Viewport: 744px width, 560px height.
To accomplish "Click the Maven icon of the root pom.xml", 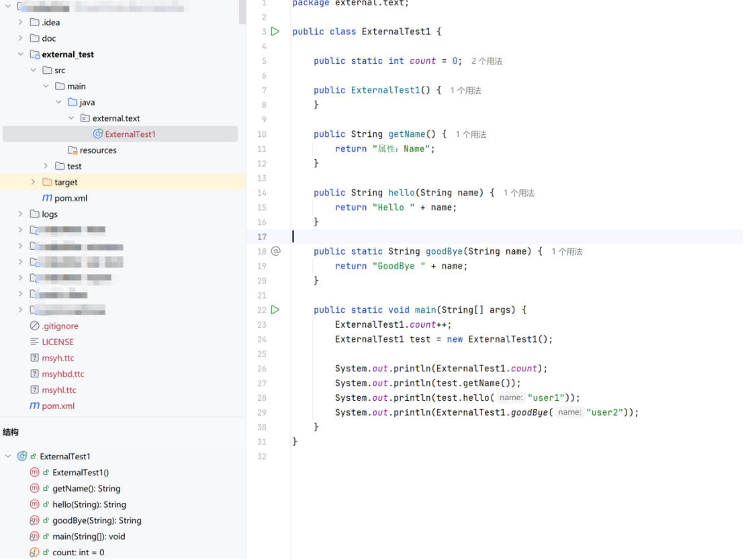I will pyautogui.click(x=34, y=406).
